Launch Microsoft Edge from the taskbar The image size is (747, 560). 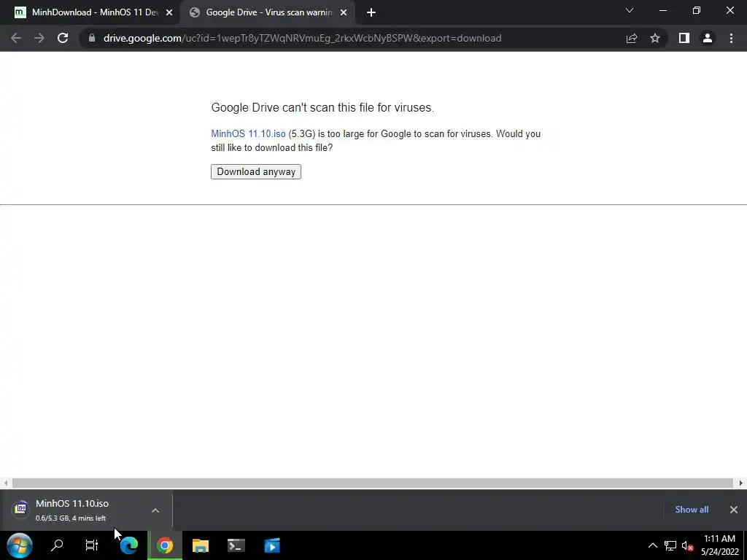click(x=128, y=545)
